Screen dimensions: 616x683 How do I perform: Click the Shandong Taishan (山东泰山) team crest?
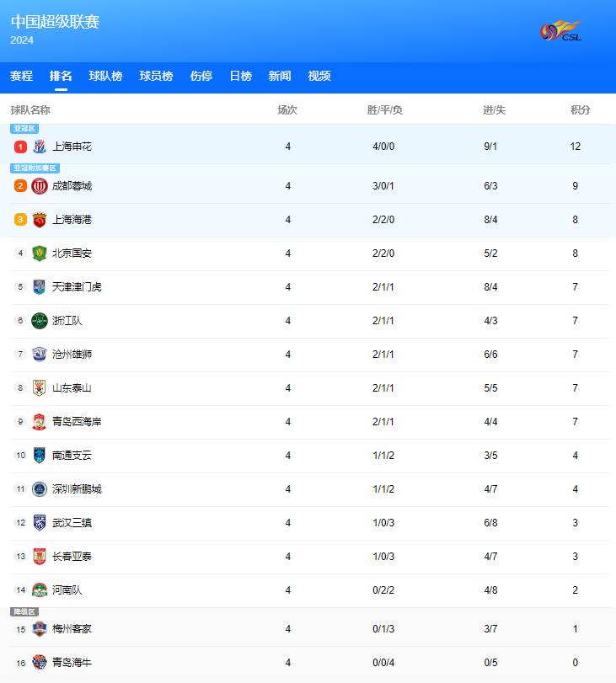coord(40,388)
